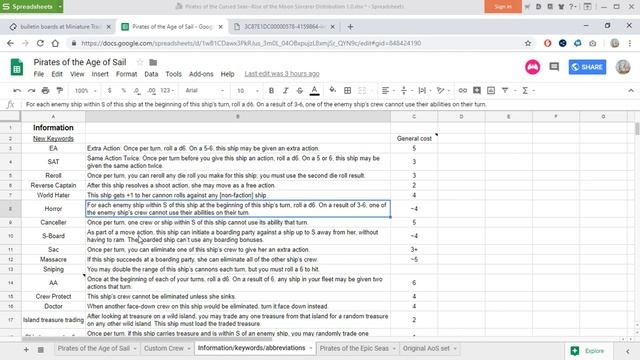640x360 pixels.
Task: Open horizontal align options
Action: tap(387, 91)
